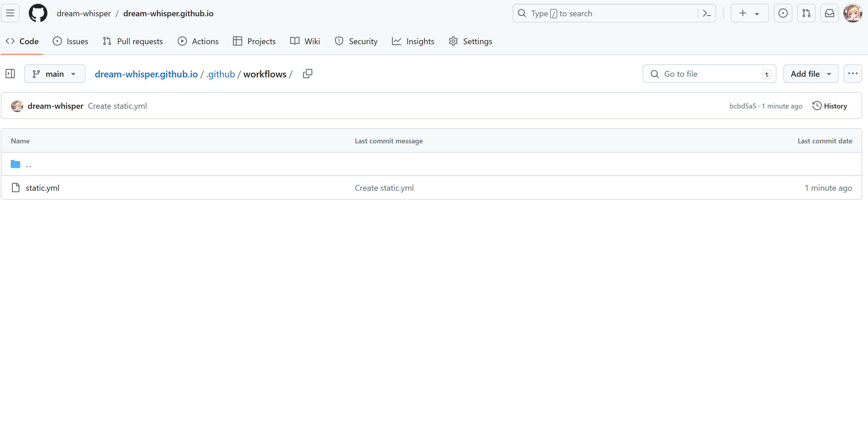Open the more options ellipsis button
868x428 pixels.
point(852,74)
